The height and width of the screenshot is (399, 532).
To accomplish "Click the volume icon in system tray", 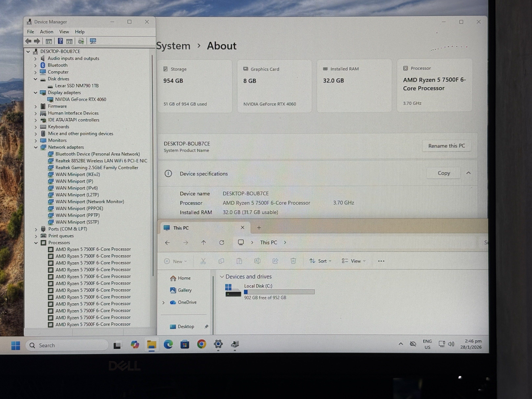I will [451, 344].
